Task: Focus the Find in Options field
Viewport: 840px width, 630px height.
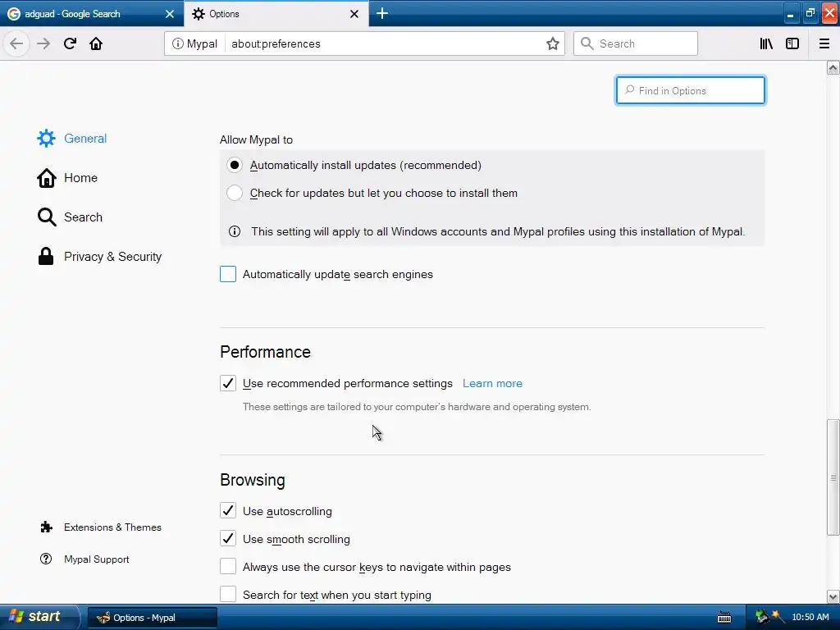Action: tap(691, 90)
